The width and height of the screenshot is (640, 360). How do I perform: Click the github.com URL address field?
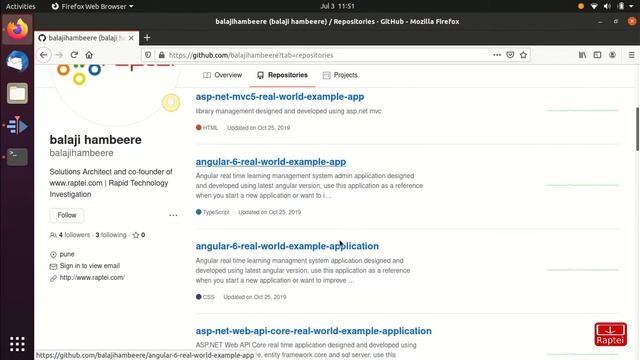(x=327, y=55)
